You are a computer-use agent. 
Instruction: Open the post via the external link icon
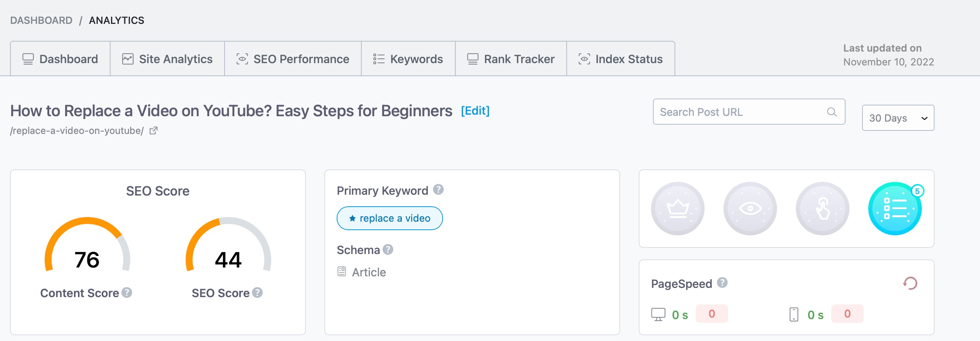click(153, 131)
